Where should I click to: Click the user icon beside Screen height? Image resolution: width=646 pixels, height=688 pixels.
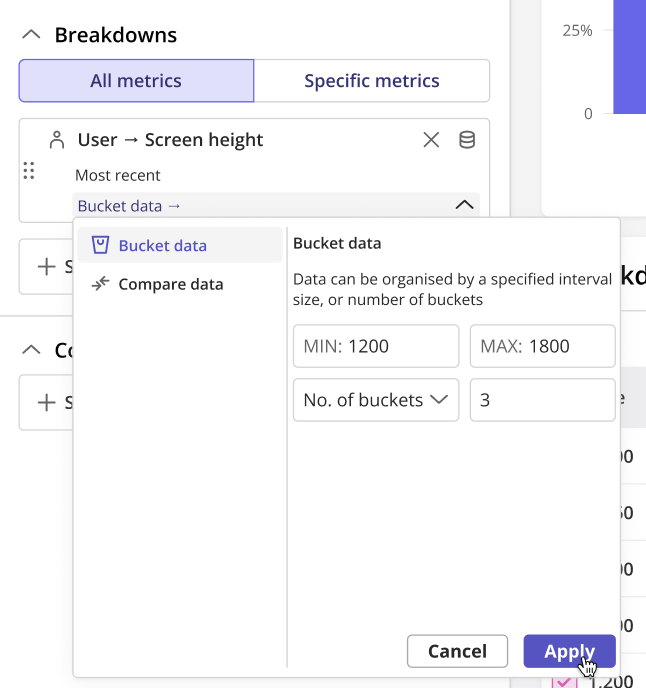(x=57, y=140)
